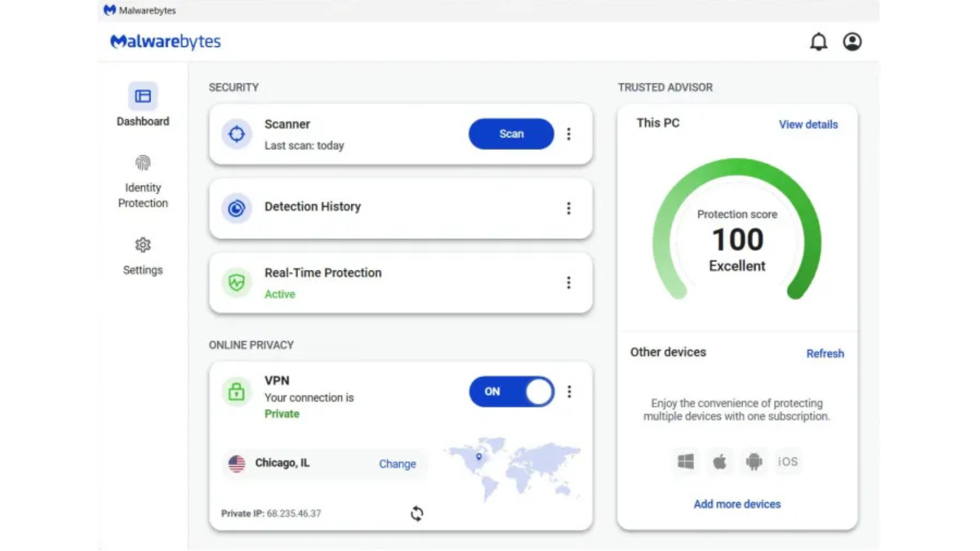Expand the VPN three-dot options menu
The image size is (980, 551).
coord(569,392)
